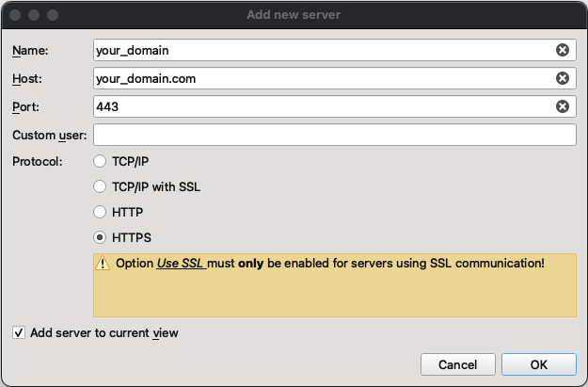
Task: Toggle Add server to current view checkbox
Action: (x=19, y=332)
